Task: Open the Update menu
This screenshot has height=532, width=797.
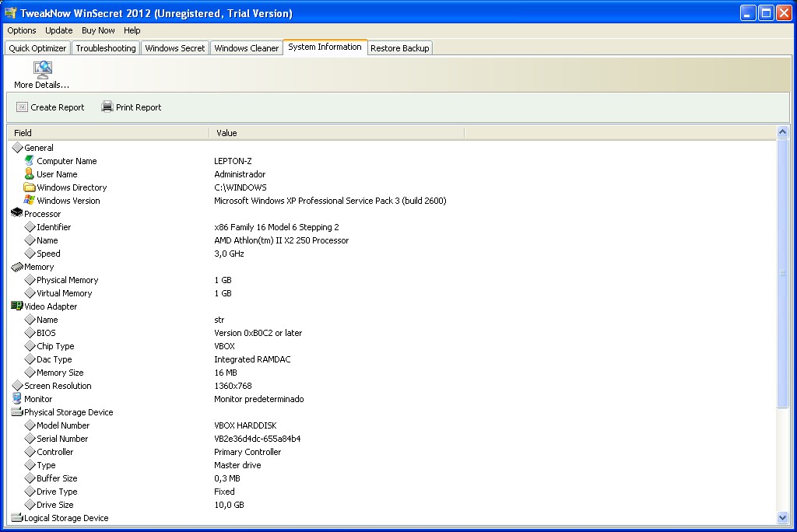Action: 59,30
